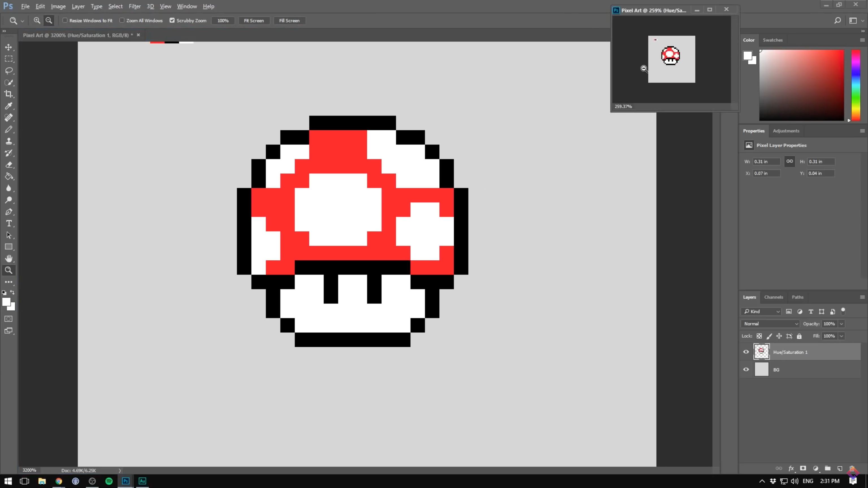Select the Blur tool
This screenshot has width=868, height=488.
(x=9, y=188)
